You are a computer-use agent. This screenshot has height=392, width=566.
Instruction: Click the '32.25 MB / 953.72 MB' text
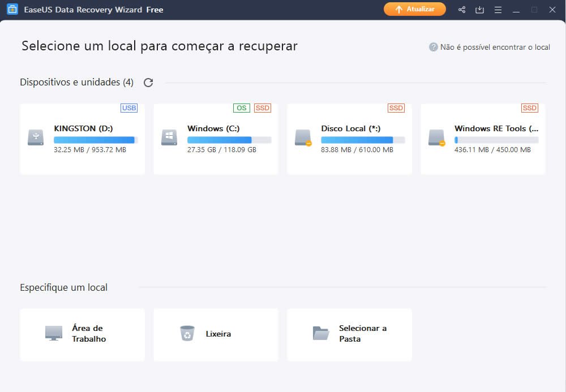(x=90, y=150)
